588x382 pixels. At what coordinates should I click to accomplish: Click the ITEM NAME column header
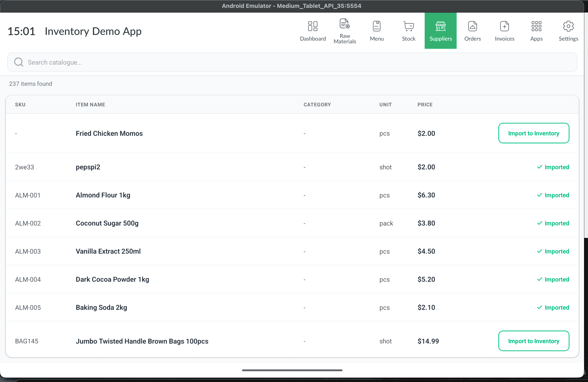tap(90, 105)
